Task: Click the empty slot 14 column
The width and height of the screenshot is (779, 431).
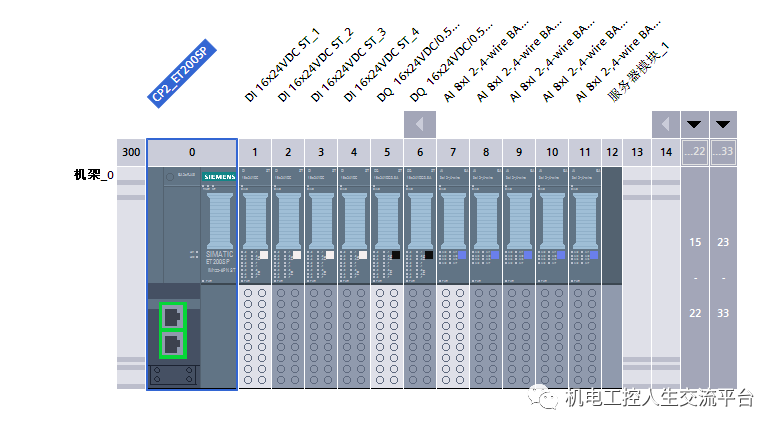Action: (x=666, y=278)
